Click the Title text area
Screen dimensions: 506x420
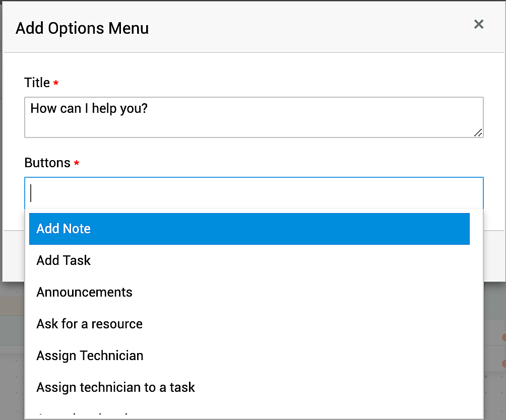coord(254,117)
